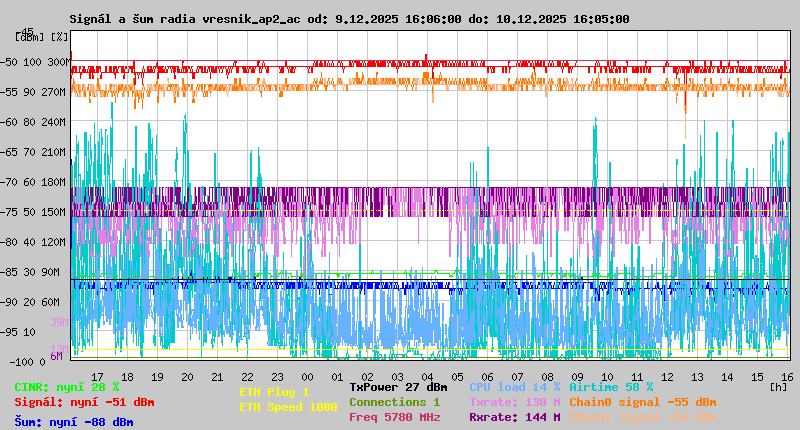
Task: Click hour 00 on the time axis
Action: click(x=307, y=376)
